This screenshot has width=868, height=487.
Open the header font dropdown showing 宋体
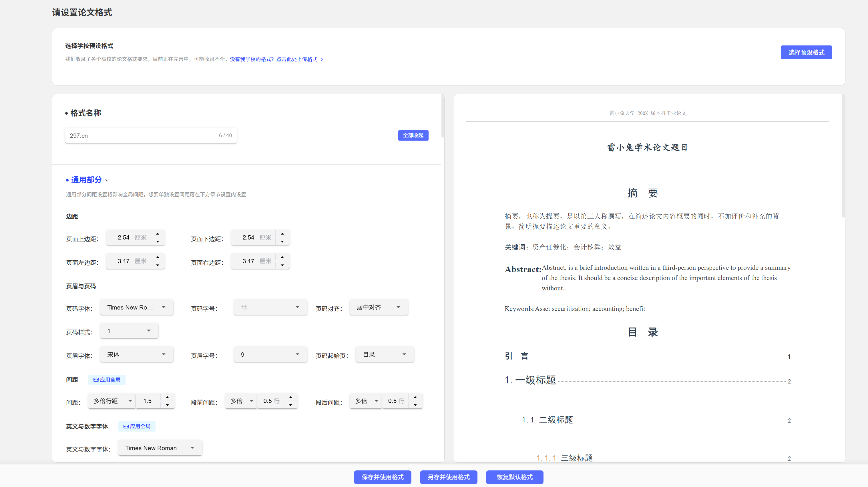(136, 354)
